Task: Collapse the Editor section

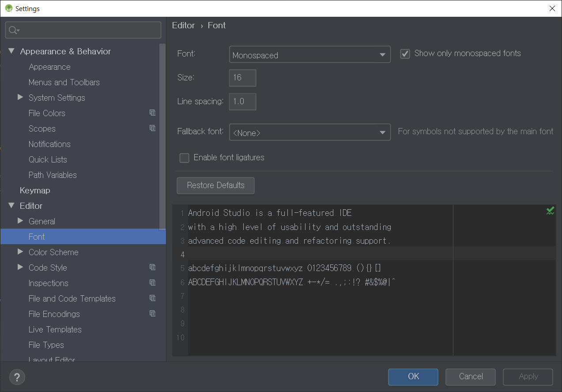Action: click(11, 206)
